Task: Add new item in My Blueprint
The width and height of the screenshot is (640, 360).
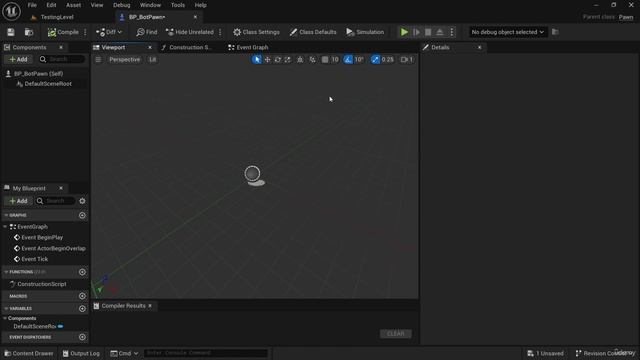Action: tap(18, 201)
